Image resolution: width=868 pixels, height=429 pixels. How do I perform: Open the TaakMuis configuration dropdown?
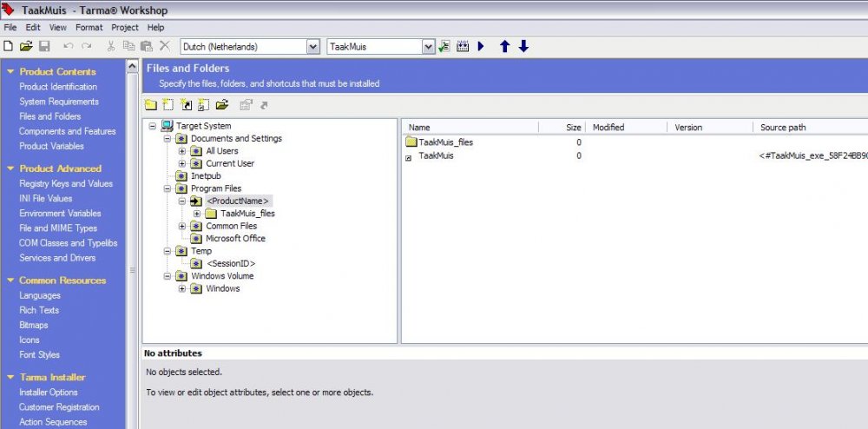(429, 47)
